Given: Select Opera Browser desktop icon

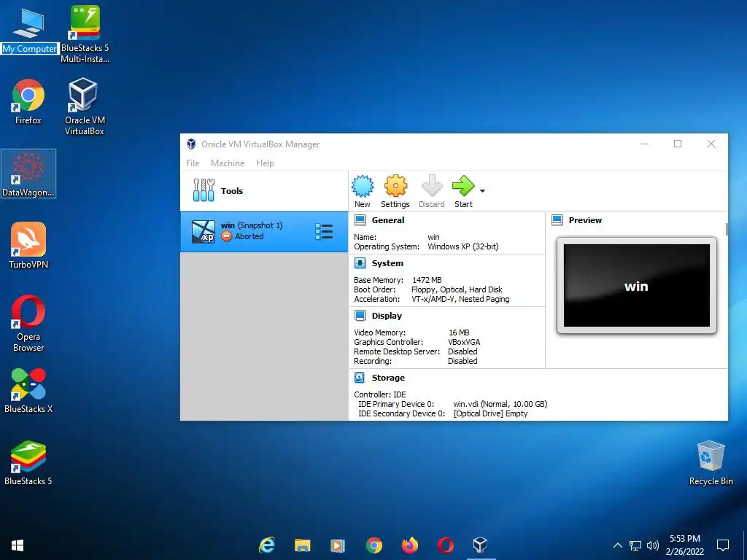Looking at the screenshot, I should click(x=28, y=324).
